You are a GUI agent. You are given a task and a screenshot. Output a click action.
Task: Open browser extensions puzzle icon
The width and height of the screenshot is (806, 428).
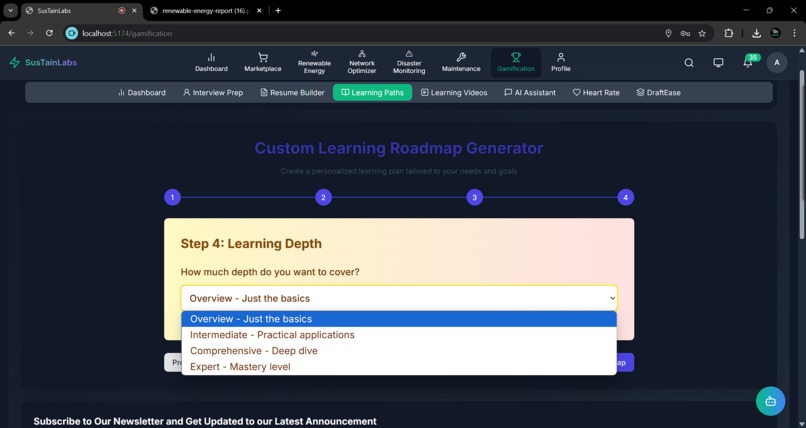point(728,33)
